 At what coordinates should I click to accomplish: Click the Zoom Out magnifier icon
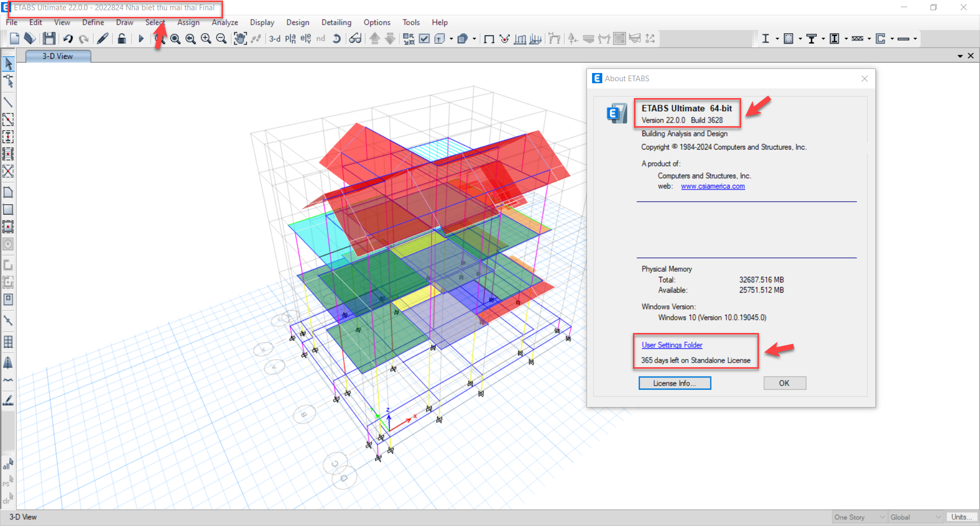pos(221,39)
